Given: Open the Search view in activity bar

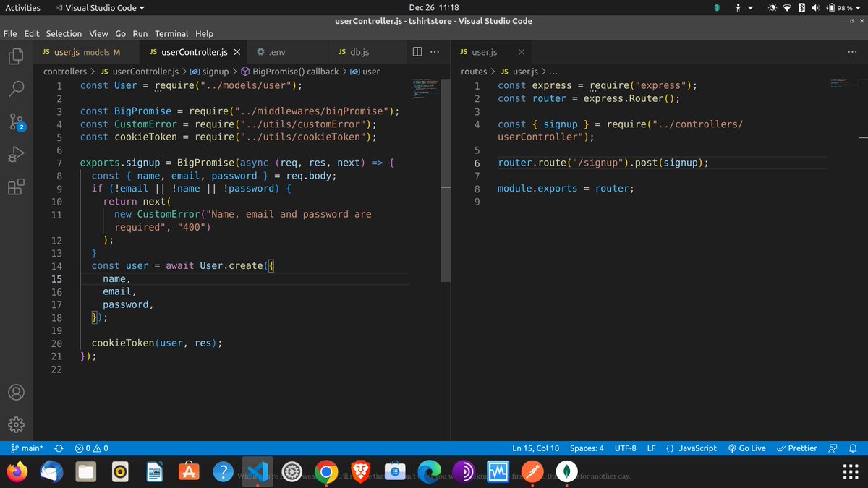Looking at the screenshot, I should tap(16, 88).
